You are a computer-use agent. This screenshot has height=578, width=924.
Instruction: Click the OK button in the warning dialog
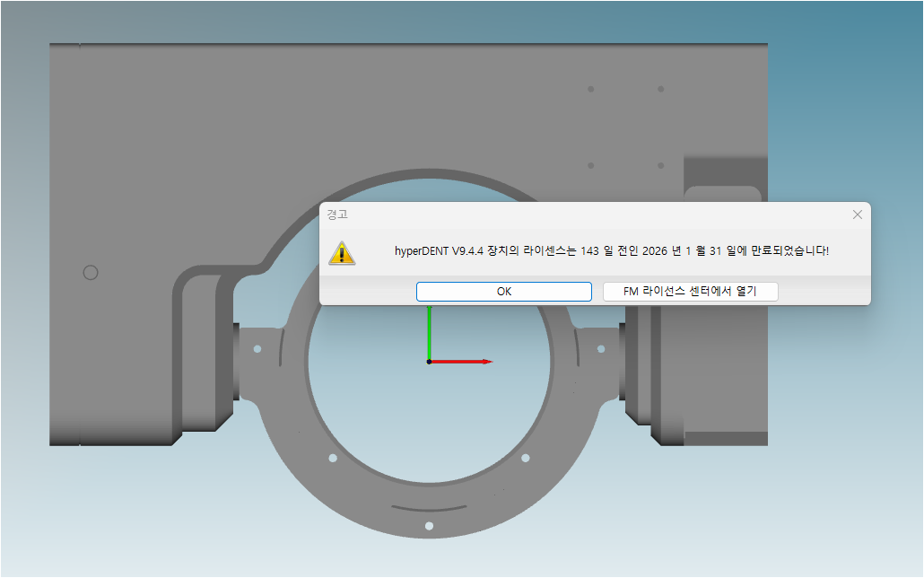[503, 292]
